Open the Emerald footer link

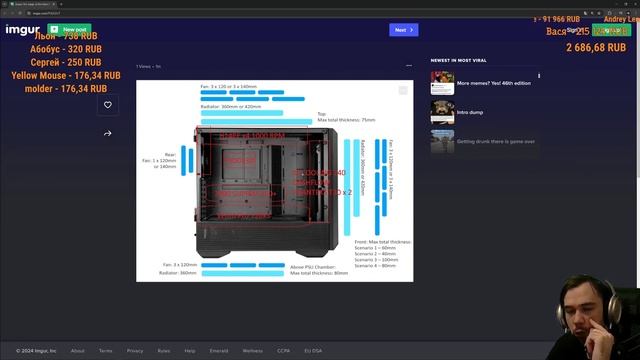click(x=219, y=351)
